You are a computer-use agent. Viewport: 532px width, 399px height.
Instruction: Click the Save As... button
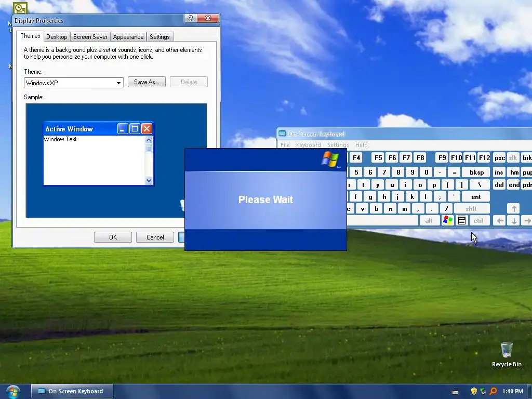coord(147,82)
